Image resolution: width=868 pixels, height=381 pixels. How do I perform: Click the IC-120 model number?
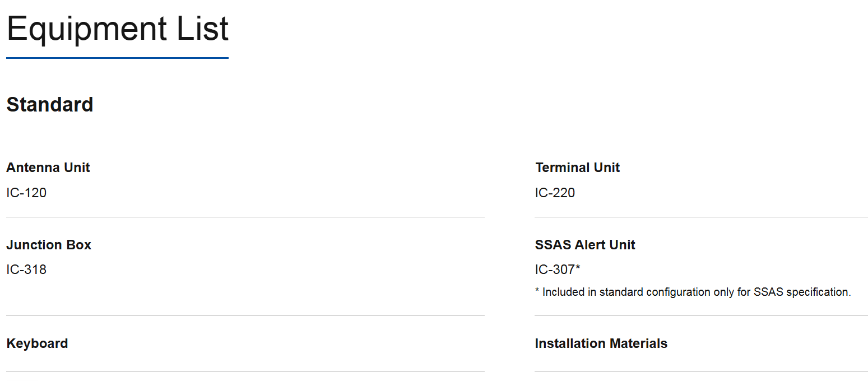click(26, 193)
